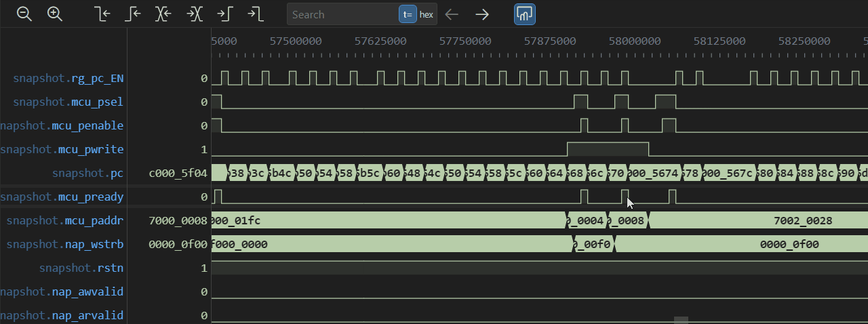This screenshot has height=324, width=868.
Task: Click the 0000_0f00 nap_wstrb waveform segment
Action: 789,245
